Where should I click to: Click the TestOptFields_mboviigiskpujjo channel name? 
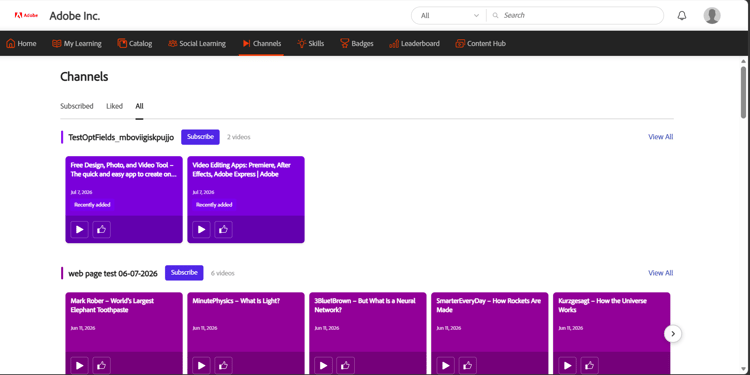(x=121, y=137)
